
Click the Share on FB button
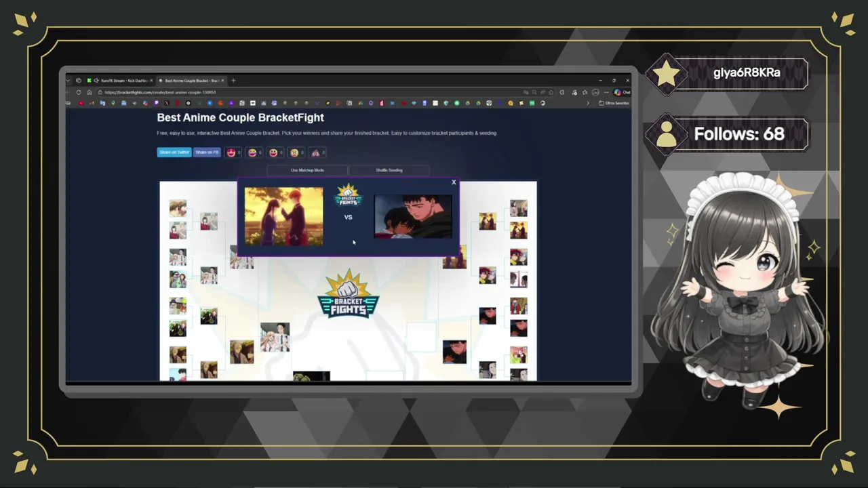pyautogui.click(x=207, y=152)
